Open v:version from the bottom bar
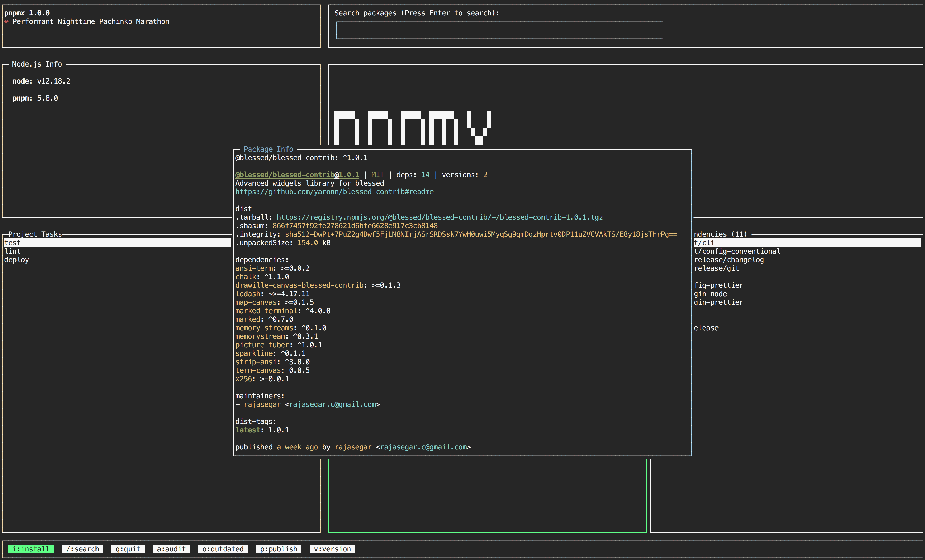This screenshot has width=925, height=560. (332, 549)
